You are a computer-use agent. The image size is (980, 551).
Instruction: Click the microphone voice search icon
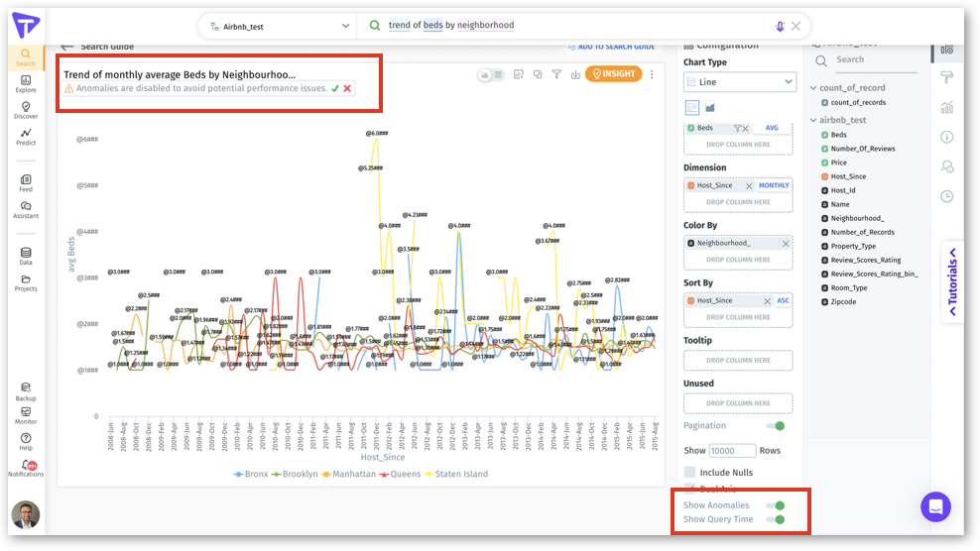tap(780, 26)
